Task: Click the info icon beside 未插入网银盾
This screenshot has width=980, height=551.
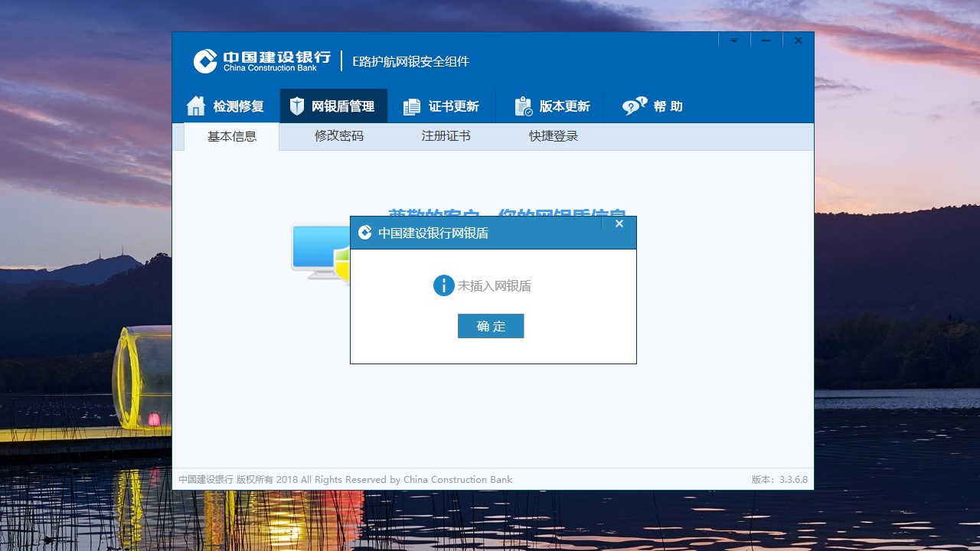Action: (x=444, y=285)
